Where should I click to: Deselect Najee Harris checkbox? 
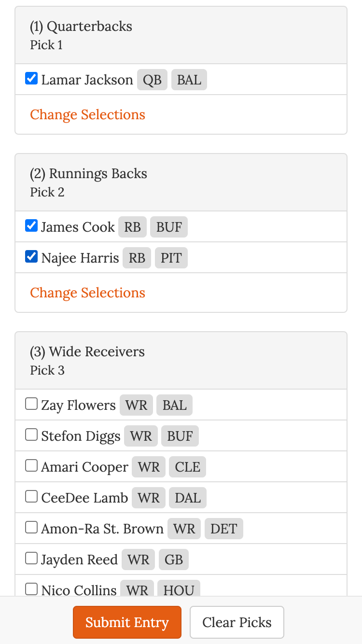[x=31, y=257]
